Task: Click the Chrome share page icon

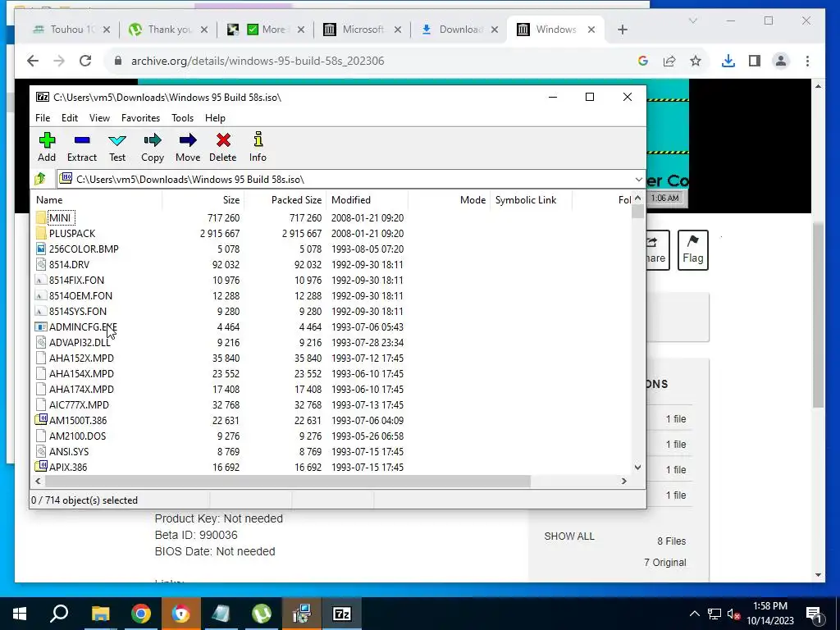Action: click(x=669, y=61)
